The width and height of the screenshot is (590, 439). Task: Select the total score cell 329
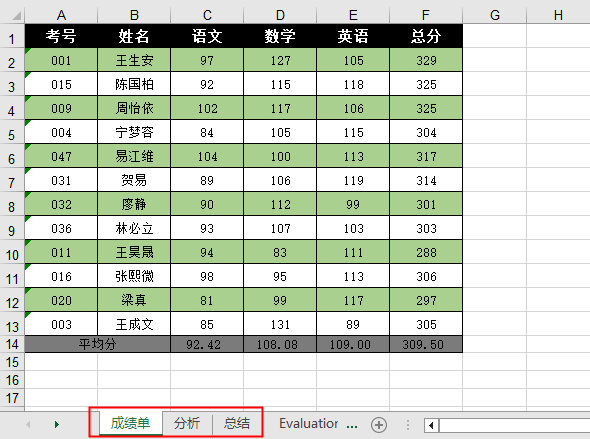pos(426,60)
